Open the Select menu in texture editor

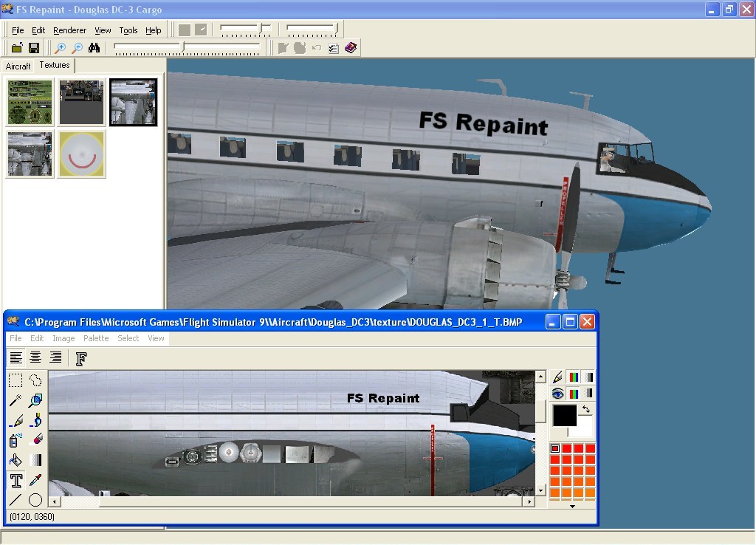coord(128,338)
